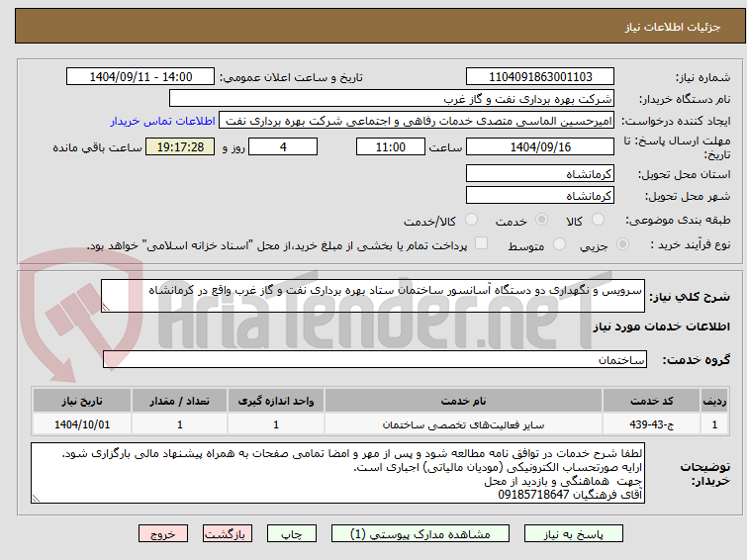The height and width of the screenshot is (560, 747).
Task: Click the شرح کلی نیاز description textarea
Action: pyautogui.click(x=373, y=296)
